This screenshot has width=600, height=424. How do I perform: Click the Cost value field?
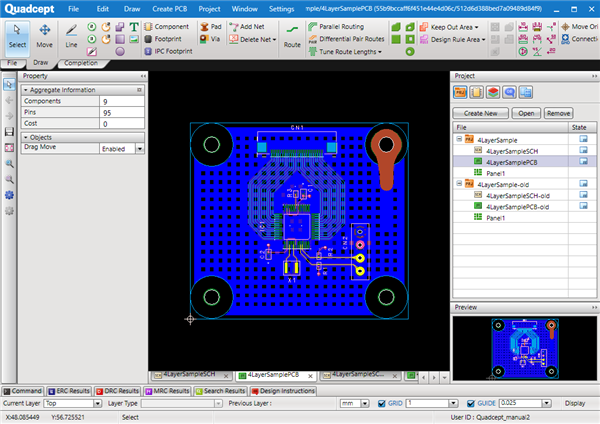coord(122,124)
